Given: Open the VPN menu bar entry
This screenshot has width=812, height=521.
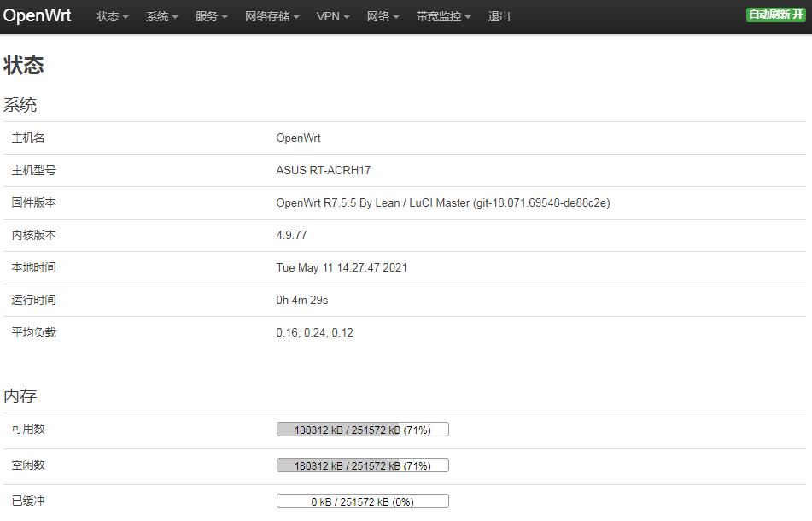Looking at the screenshot, I should (x=331, y=16).
